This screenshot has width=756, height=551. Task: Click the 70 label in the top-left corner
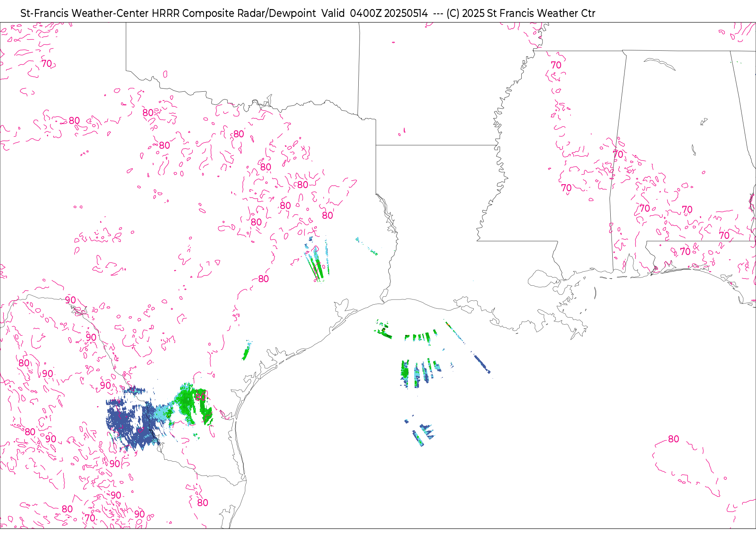[x=46, y=63]
